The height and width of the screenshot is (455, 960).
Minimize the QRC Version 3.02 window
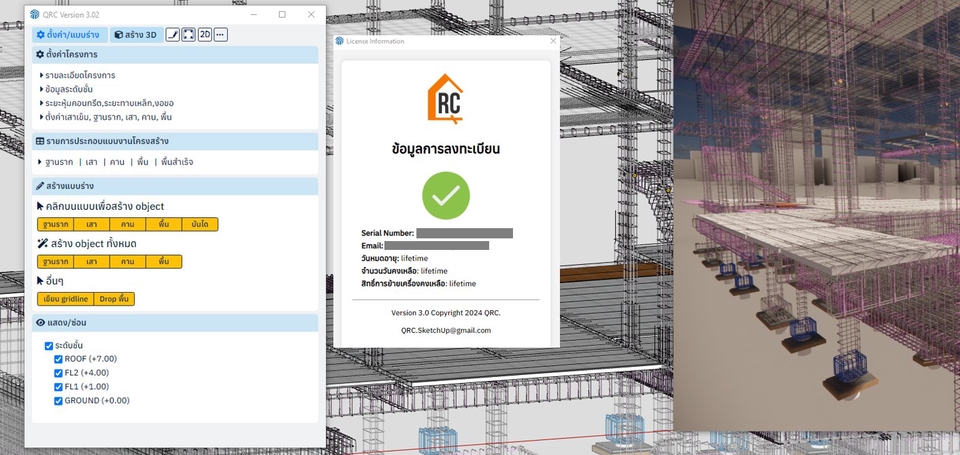[x=253, y=14]
